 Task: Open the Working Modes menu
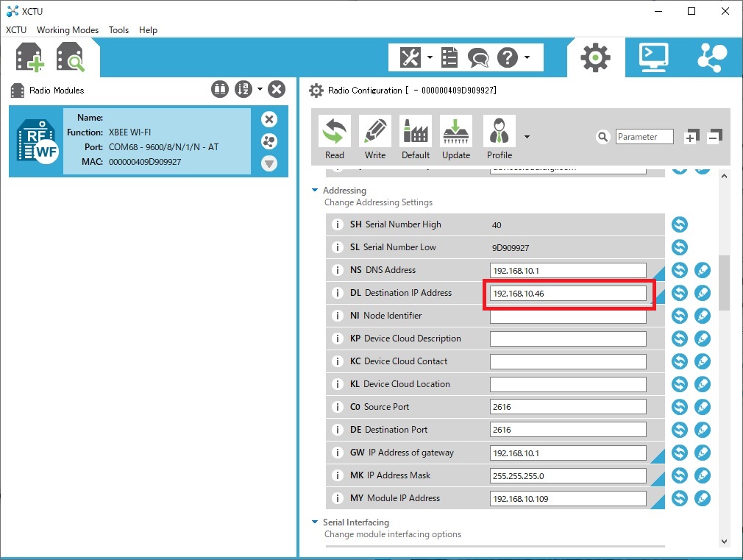[x=68, y=30]
